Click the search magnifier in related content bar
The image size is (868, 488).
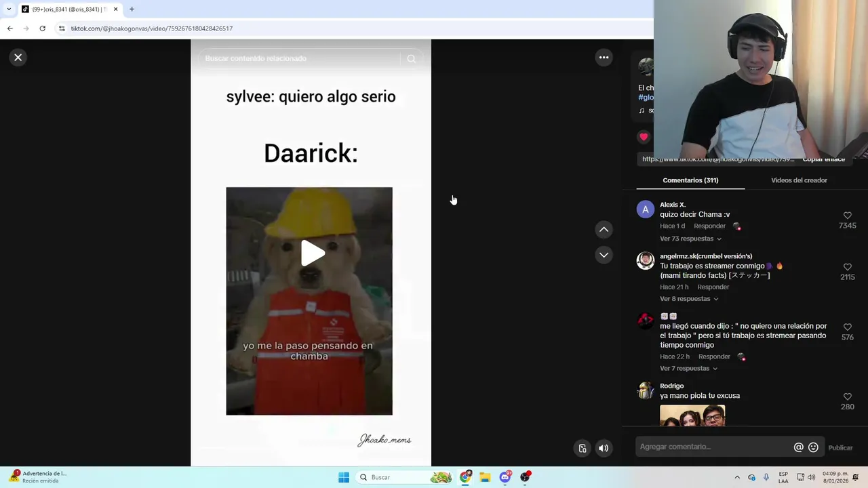[x=411, y=59]
